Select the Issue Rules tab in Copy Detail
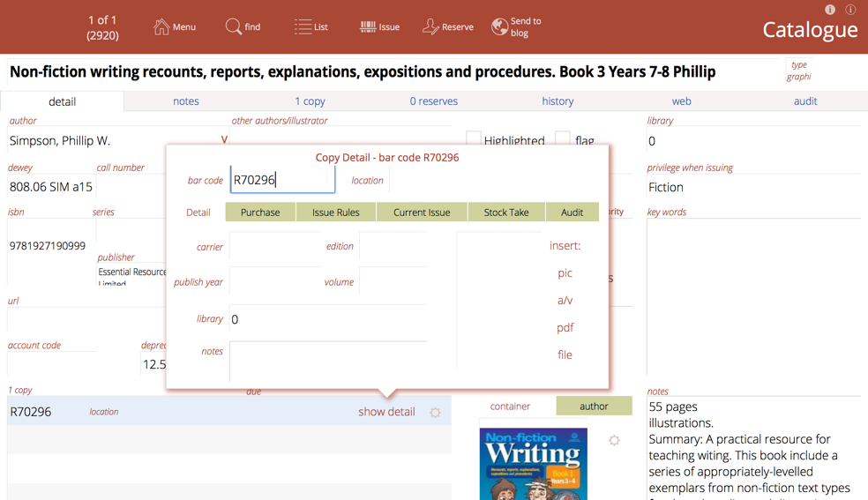This screenshot has height=500, width=868. pos(335,213)
